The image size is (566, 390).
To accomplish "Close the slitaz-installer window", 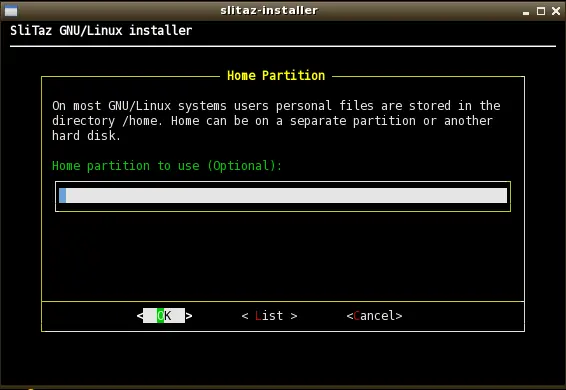I will click(x=556, y=11).
